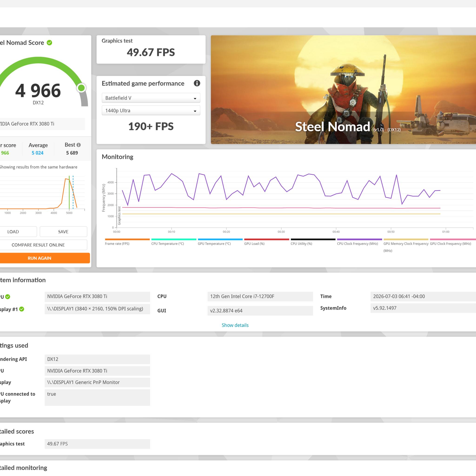Click the RUN AGAIN button

(x=40, y=258)
